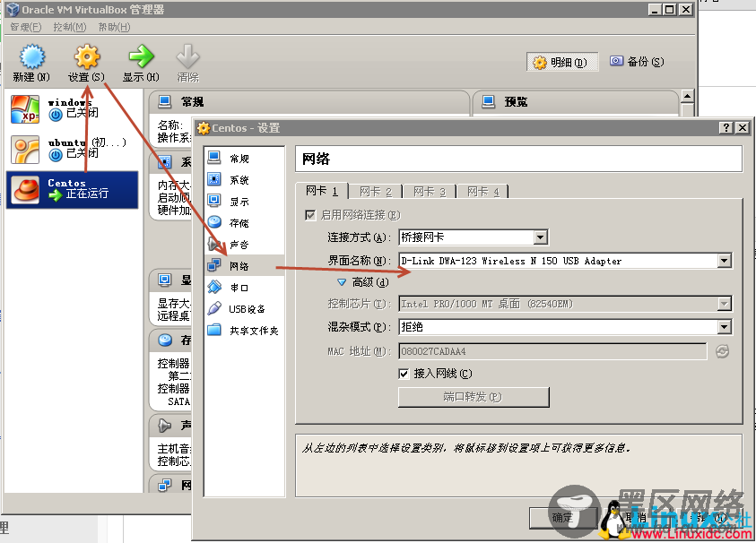Image resolution: width=756 pixels, height=543 pixels.
Task: Switch to 网卡 2 tab
Action: click(x=376, y=192)
